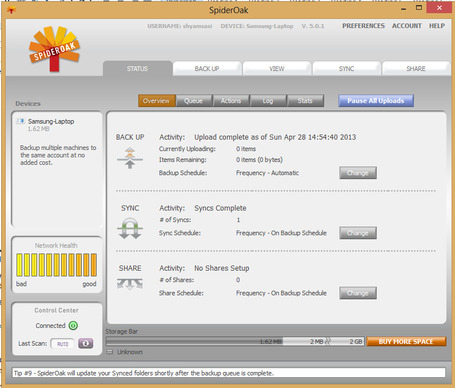This screenshot has height=388, width=455.
Task: Select the Stats sub-tab
Action: [305, 101]
